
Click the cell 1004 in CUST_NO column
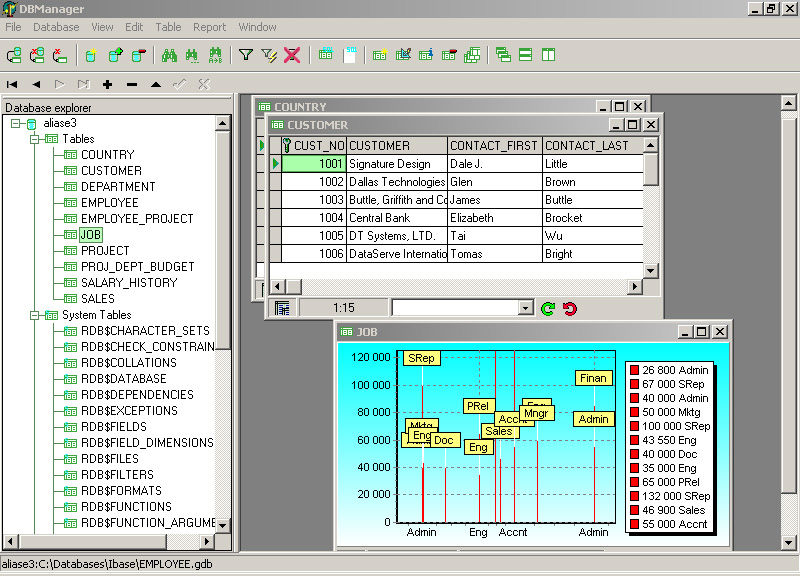314,218
